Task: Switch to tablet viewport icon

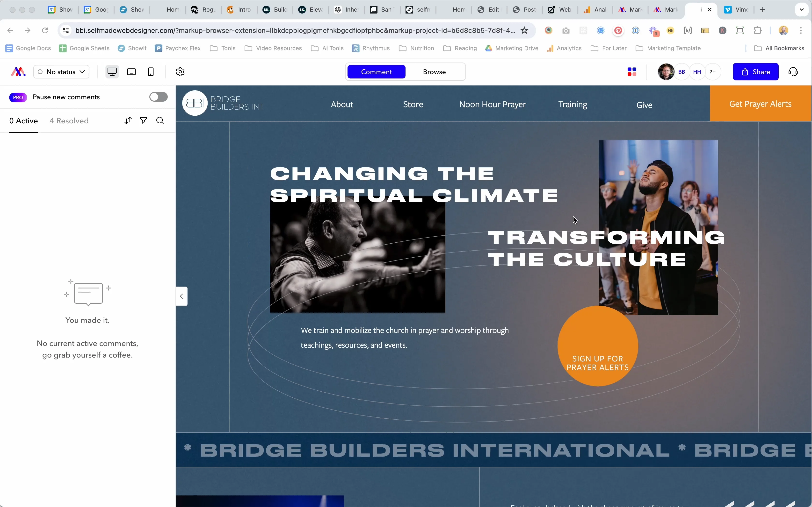Action: point(131,72)
